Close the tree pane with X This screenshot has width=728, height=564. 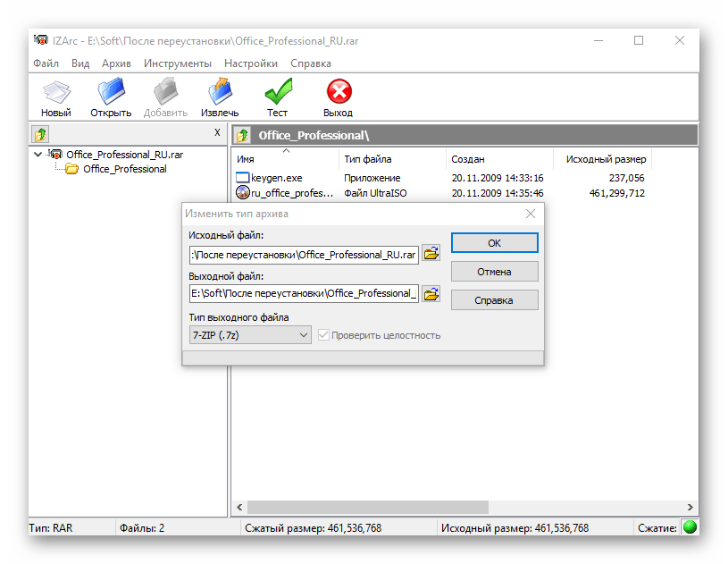217,132
